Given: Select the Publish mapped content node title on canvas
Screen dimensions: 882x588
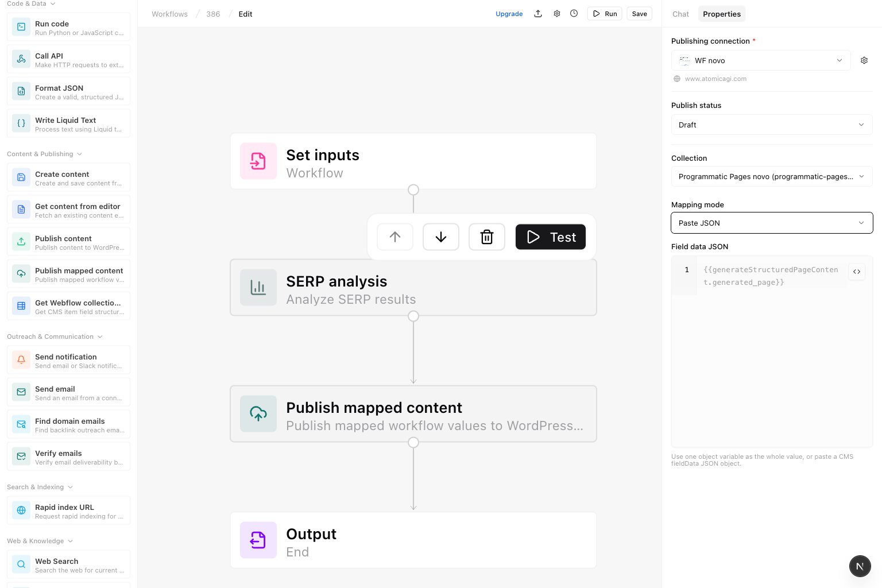Looking at the screenshot, I should pos(374,408).
